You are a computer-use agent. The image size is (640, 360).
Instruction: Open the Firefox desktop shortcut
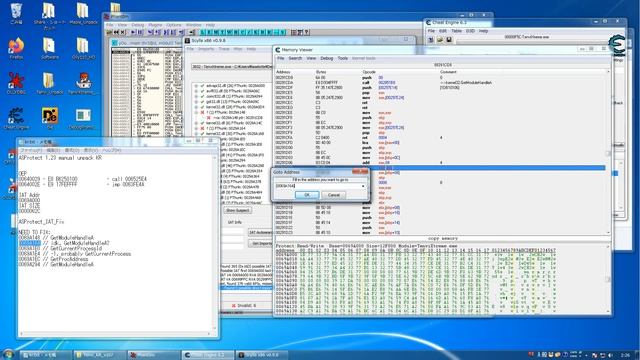16,49
